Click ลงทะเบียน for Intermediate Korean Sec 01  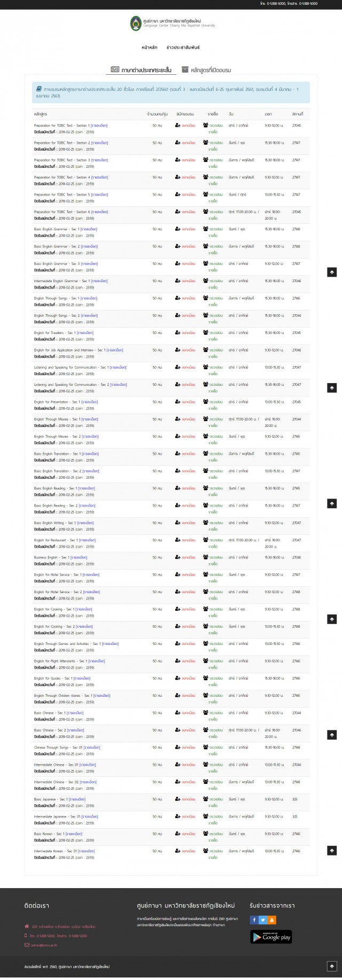pyautogui.click(x=188, y=851)
